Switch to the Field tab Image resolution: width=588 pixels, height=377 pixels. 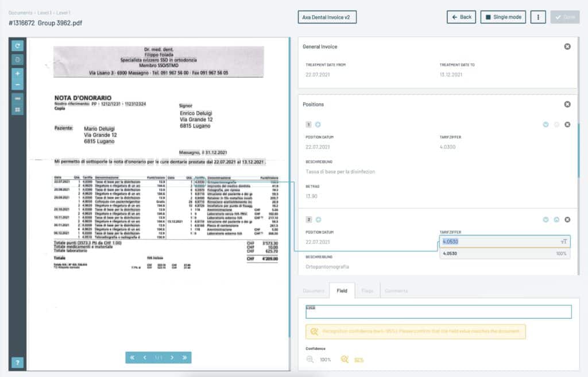342,291
